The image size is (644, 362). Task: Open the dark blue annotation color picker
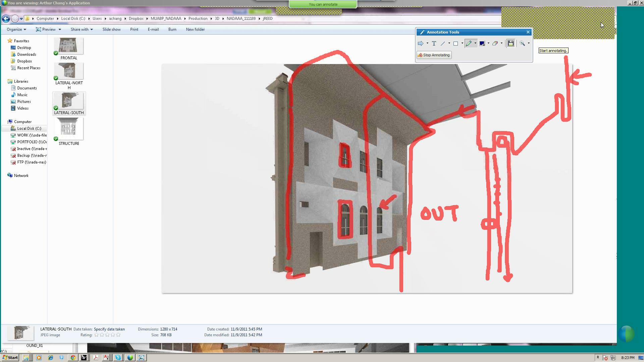(x=482, y=43)
